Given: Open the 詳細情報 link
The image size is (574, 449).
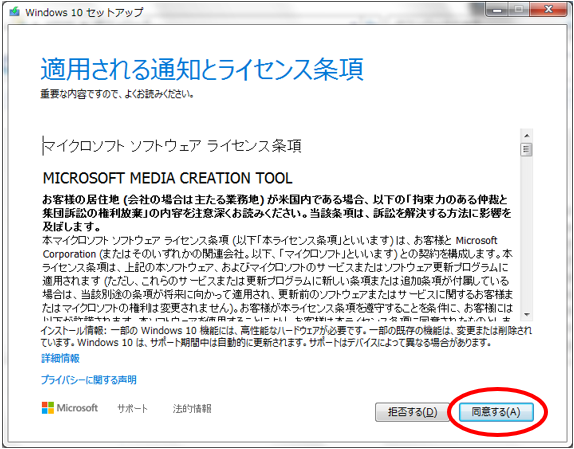Looking at the screenshot, I should [60, 358].
